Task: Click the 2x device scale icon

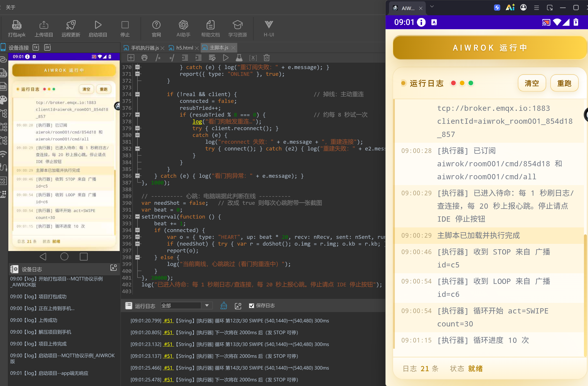Action: (47, 47)
